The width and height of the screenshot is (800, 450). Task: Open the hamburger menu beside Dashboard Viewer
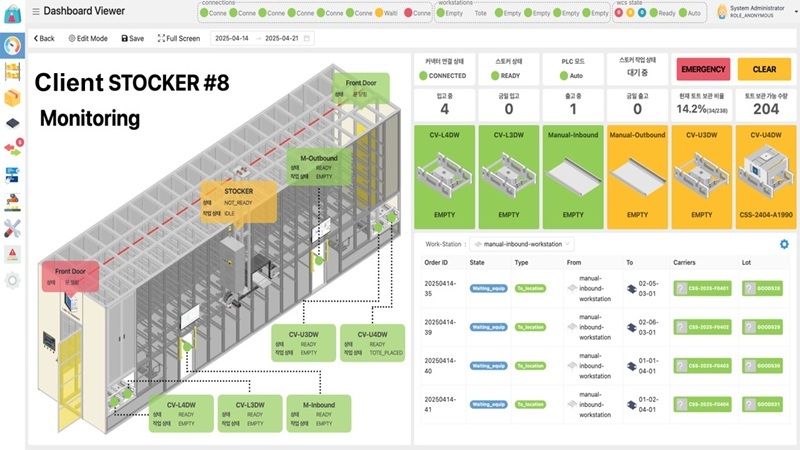click(x=36, y=11)
